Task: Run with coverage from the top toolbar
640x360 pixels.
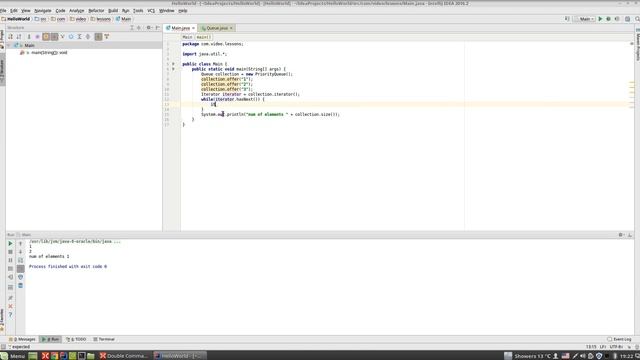Action: (x=617, y=19)
